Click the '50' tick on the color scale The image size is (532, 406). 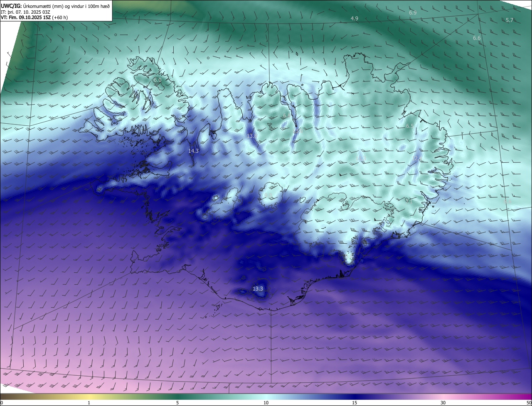529,403
